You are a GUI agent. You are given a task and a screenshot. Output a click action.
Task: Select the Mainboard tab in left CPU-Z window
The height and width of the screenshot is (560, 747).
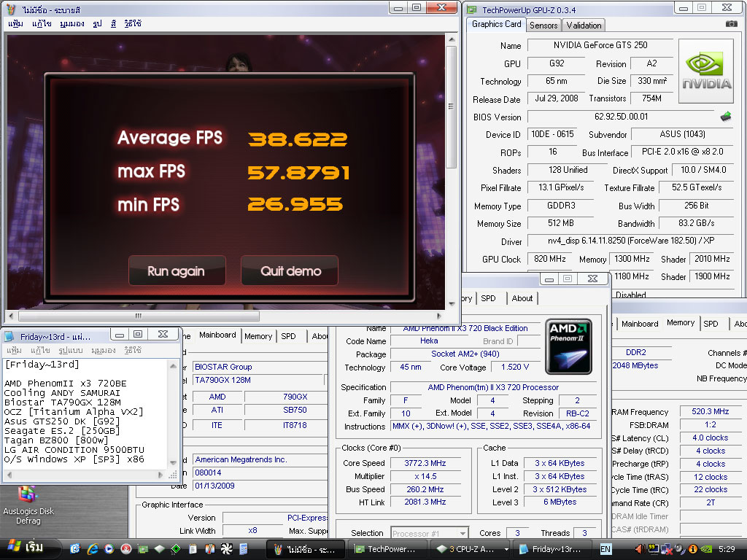[x=217, y=335]
